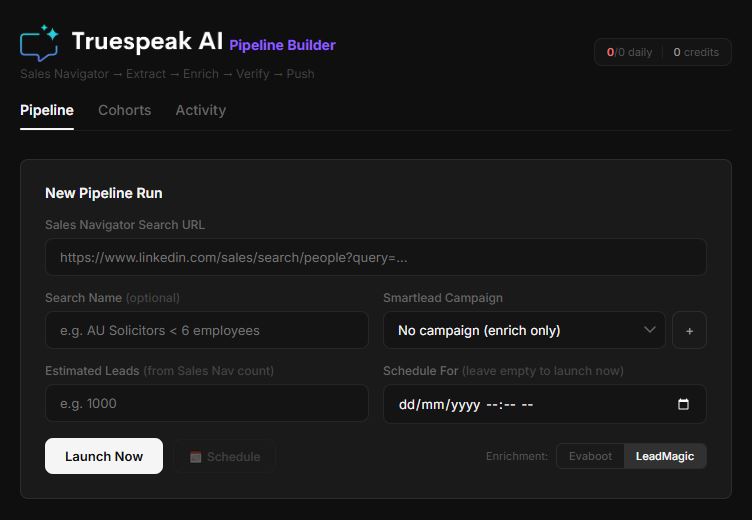Open the calendar picker icon in Schedule For
The width and height of the screenshot is (752, 520).
tap(683, 404)
